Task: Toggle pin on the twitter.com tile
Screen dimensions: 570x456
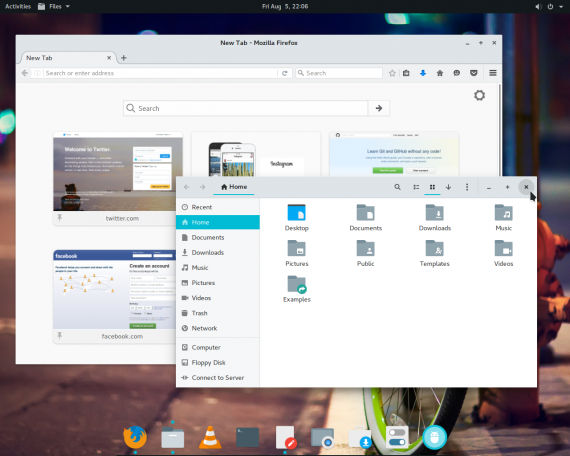Action: tap(60, 218)
